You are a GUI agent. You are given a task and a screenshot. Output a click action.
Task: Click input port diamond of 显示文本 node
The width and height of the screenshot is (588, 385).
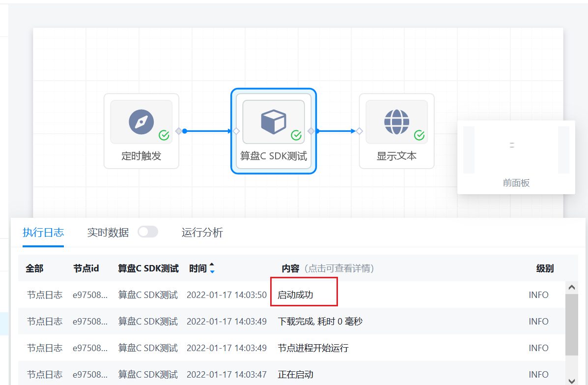[359, 131]
